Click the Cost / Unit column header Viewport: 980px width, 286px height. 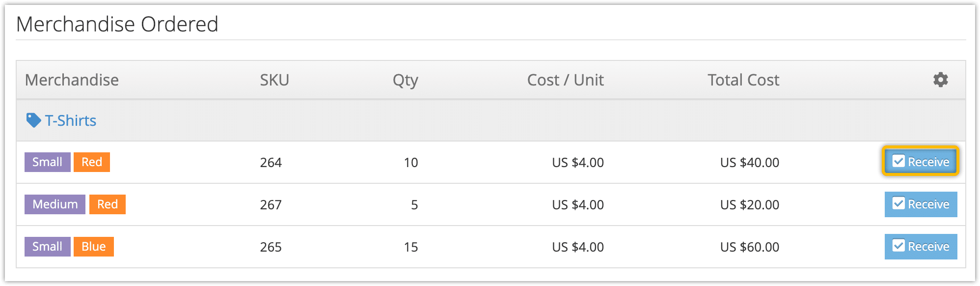(565, 80)
